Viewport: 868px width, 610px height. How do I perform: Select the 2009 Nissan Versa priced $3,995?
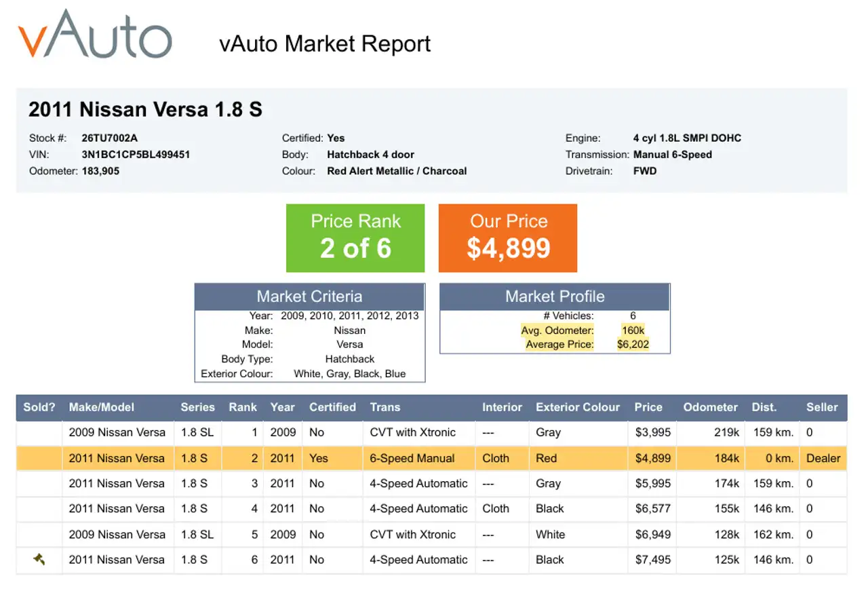[432, 432]
